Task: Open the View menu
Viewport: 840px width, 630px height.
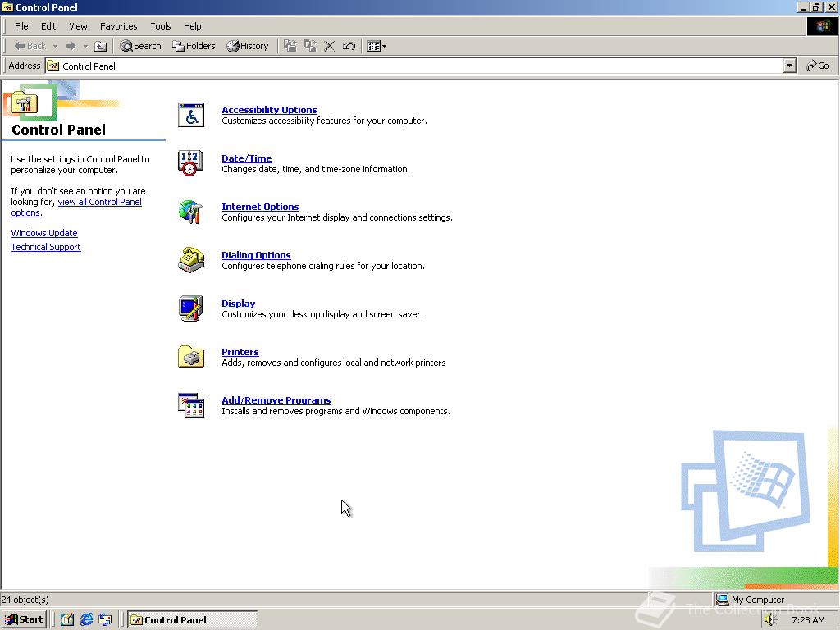Action: coord(78,26)
